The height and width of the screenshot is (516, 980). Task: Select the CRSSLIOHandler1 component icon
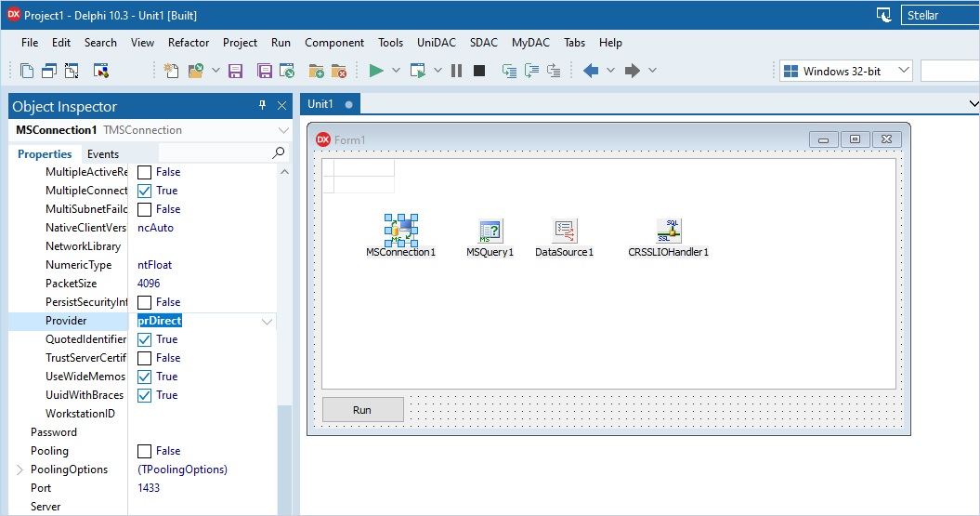668,232
